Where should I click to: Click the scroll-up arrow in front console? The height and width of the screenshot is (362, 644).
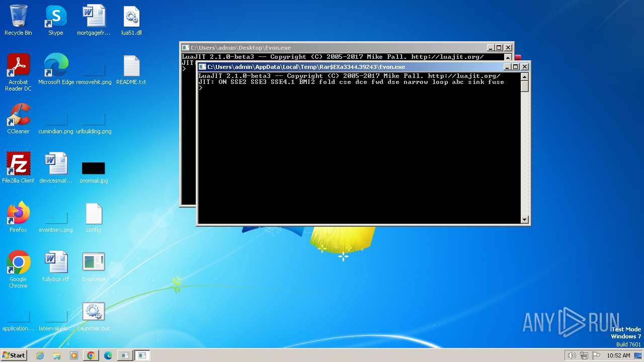pyautogui.click(x=525, y=77)
